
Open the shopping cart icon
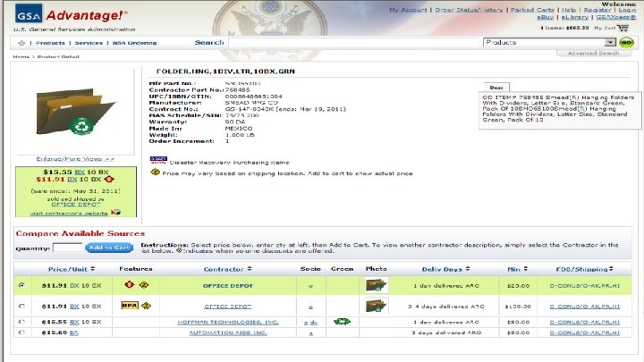623,28
